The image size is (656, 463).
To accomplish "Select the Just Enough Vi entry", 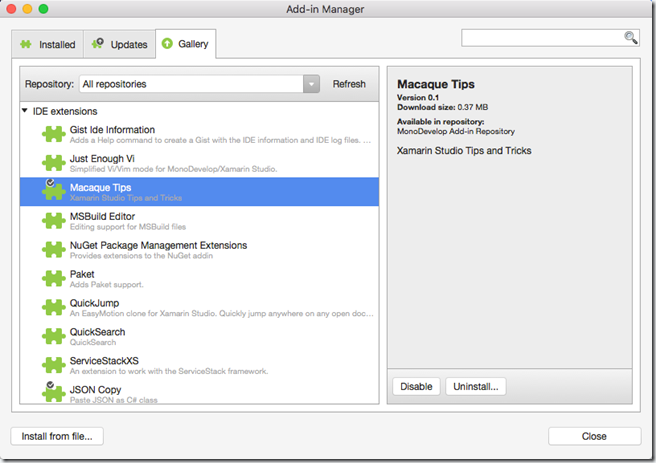I will (199, 163).
